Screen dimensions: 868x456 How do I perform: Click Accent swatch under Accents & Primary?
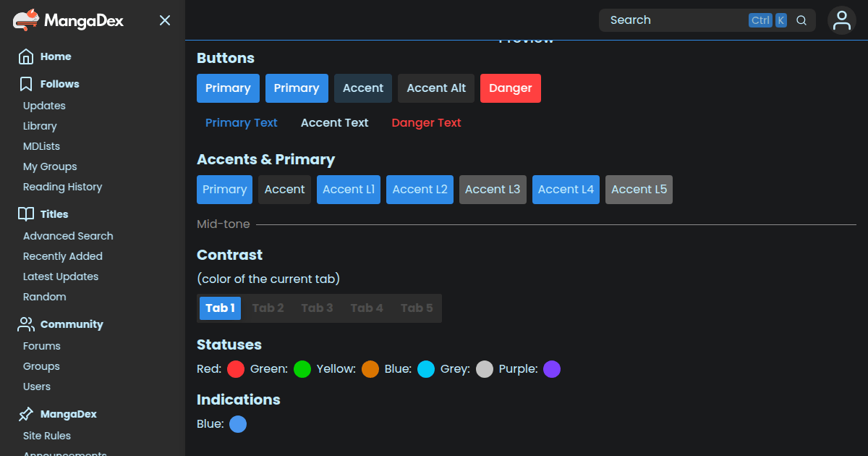point(284,190)
